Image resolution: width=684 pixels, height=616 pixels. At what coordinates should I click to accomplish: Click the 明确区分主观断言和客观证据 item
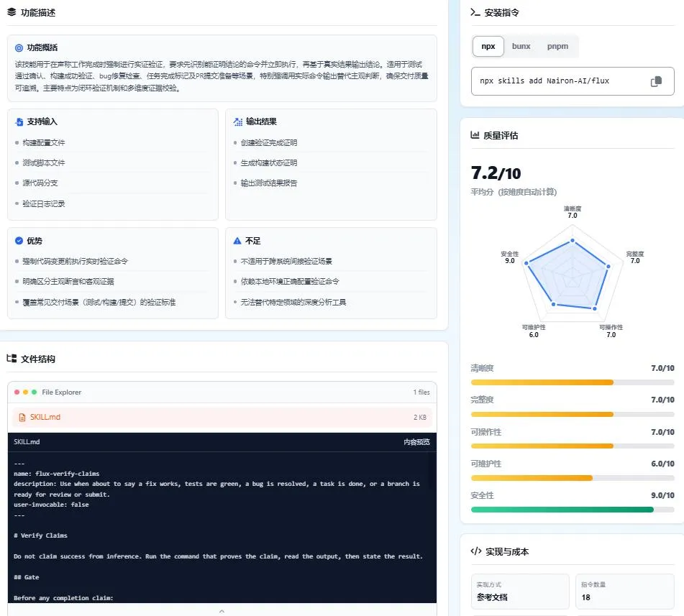pyautogui.click(x=68, y=281)
